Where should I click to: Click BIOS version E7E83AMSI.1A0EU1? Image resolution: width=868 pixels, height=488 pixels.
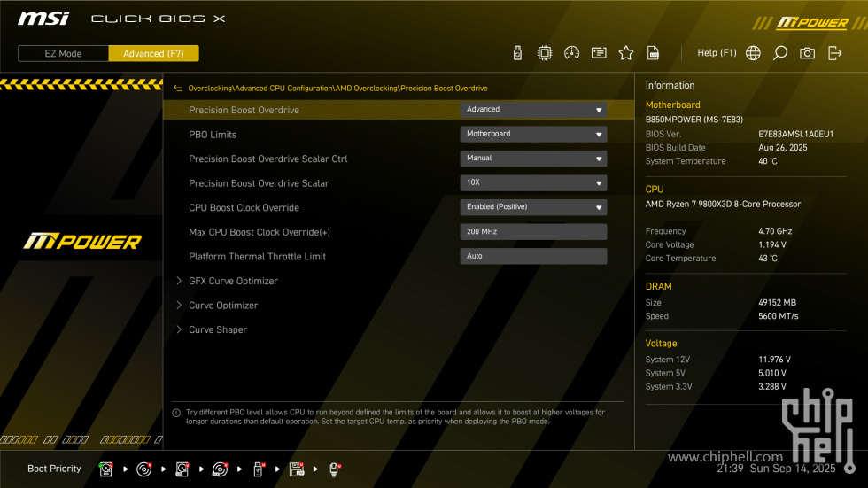coord(795,134)
